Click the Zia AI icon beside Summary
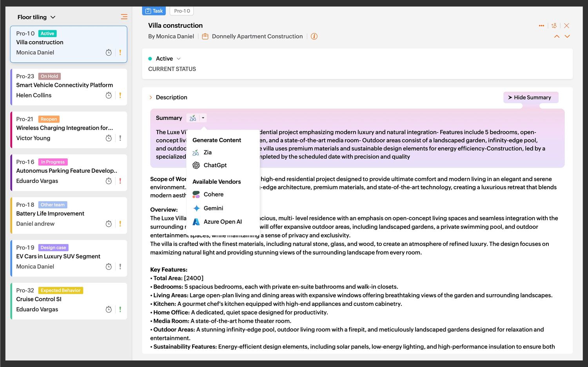 tap(193, 118)
